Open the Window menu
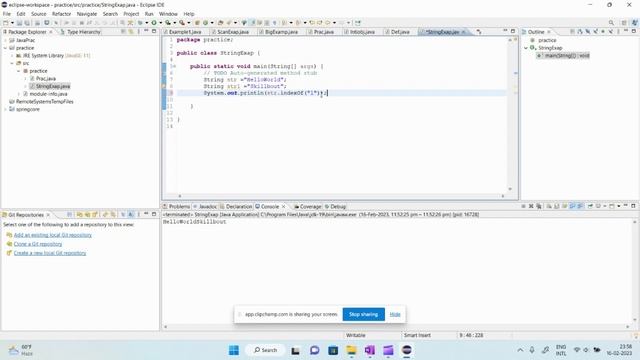This screenshot has height=360, width=640. tap(168, 14)
